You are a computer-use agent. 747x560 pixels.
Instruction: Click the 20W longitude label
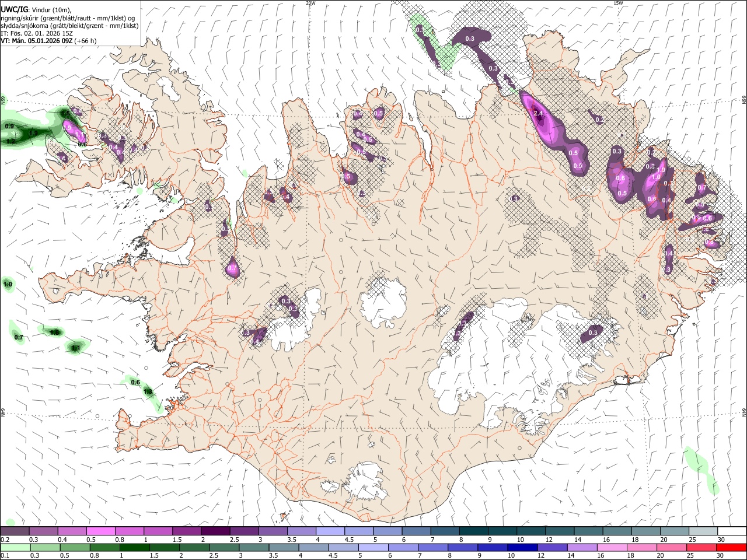(x=310, y=3)
